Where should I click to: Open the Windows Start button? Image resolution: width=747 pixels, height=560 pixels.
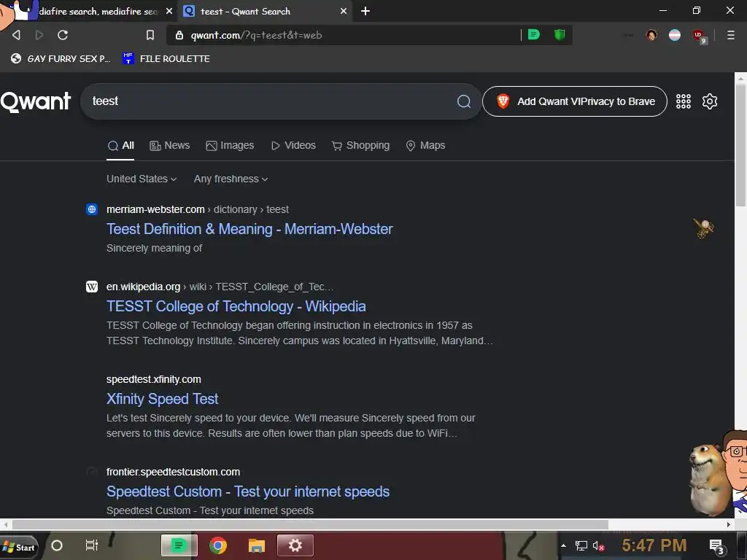[19, 547]
